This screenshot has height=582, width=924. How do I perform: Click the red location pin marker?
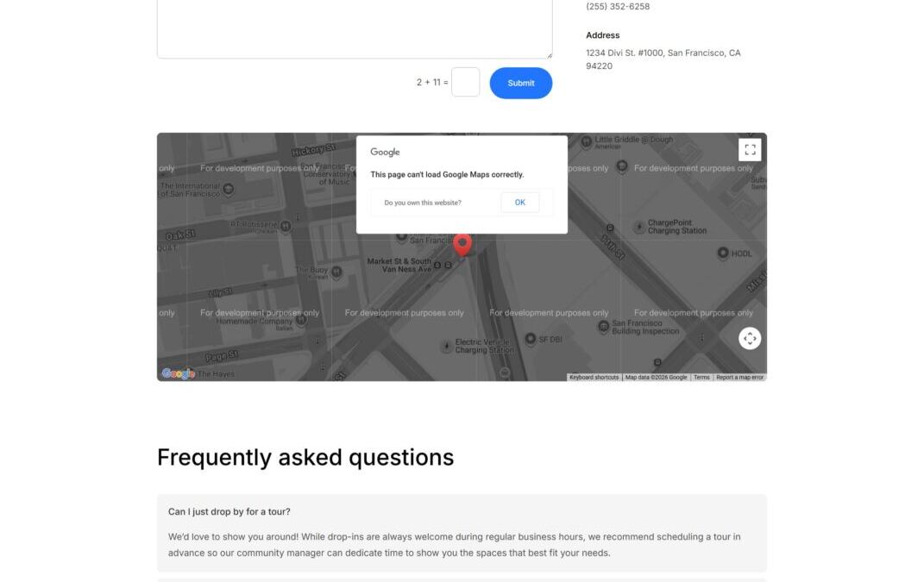(462, 245)
